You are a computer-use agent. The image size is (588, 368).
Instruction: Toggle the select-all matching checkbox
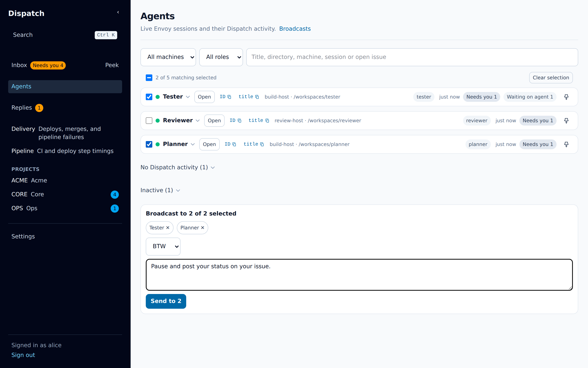pyautogui.click(x=149, y=78)
